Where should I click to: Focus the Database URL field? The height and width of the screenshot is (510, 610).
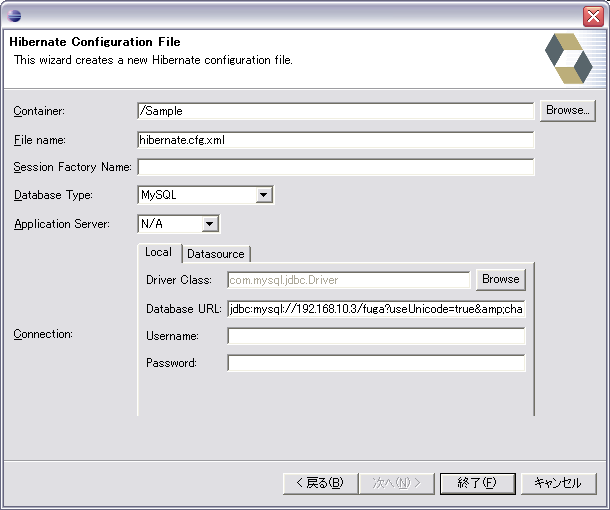point(376,308)
